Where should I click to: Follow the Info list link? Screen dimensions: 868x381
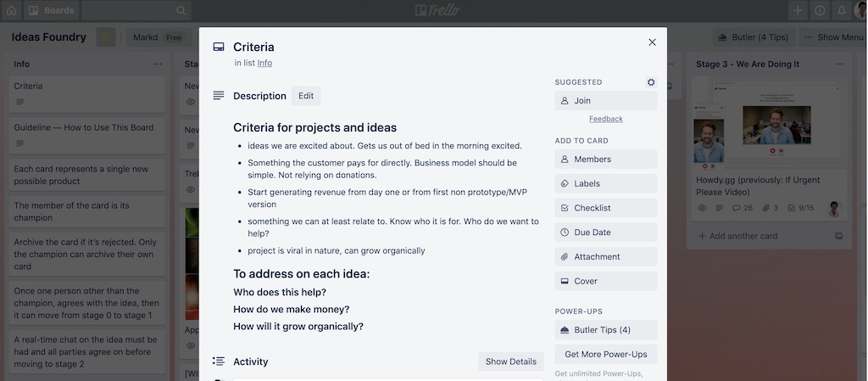pos(264,63)
